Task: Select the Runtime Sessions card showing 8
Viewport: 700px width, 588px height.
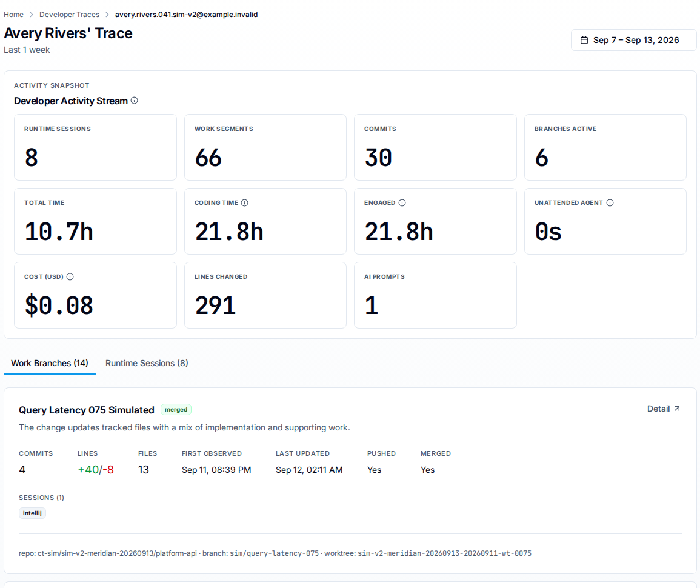Action: pos(95,147)
